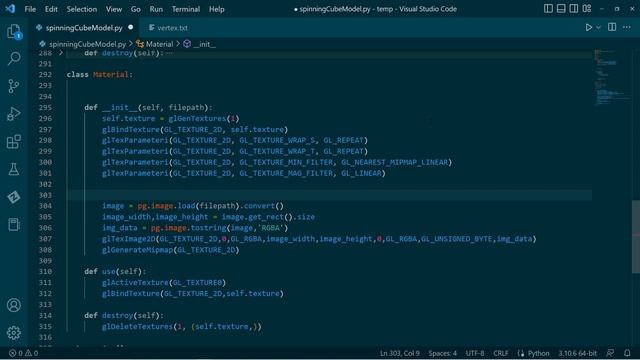This screenshot has height=360, width=640.
Task: Click the feedback icon in the status bar
Action: pyautogui.click(x=610, y=353)
